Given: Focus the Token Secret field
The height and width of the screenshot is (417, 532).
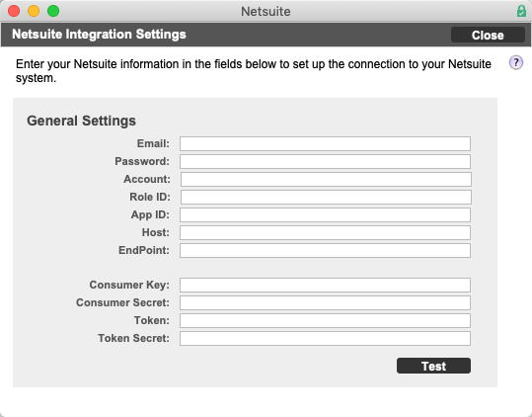Looking at the screenshot, I should coord(325,338).
